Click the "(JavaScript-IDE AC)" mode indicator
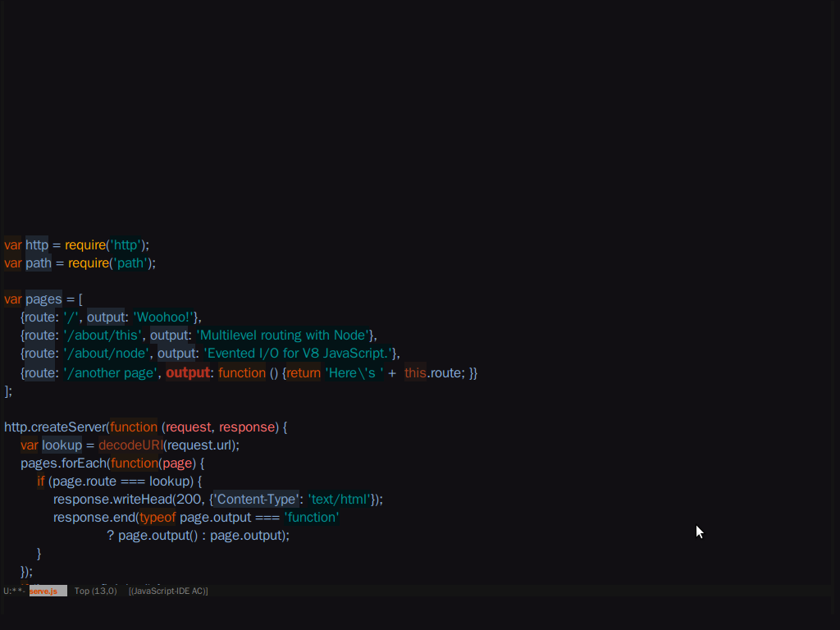Screen dimensions: 840x630 coord(168,591)
